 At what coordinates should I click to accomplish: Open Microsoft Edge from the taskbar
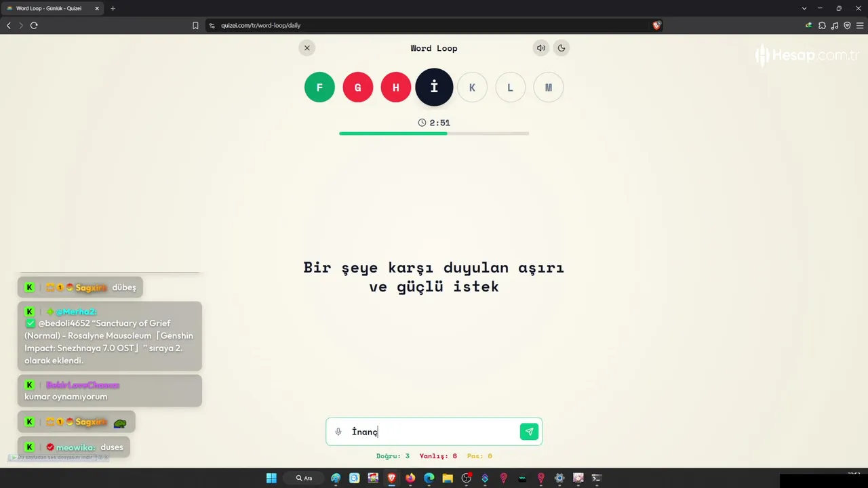(x=429, y=478)
